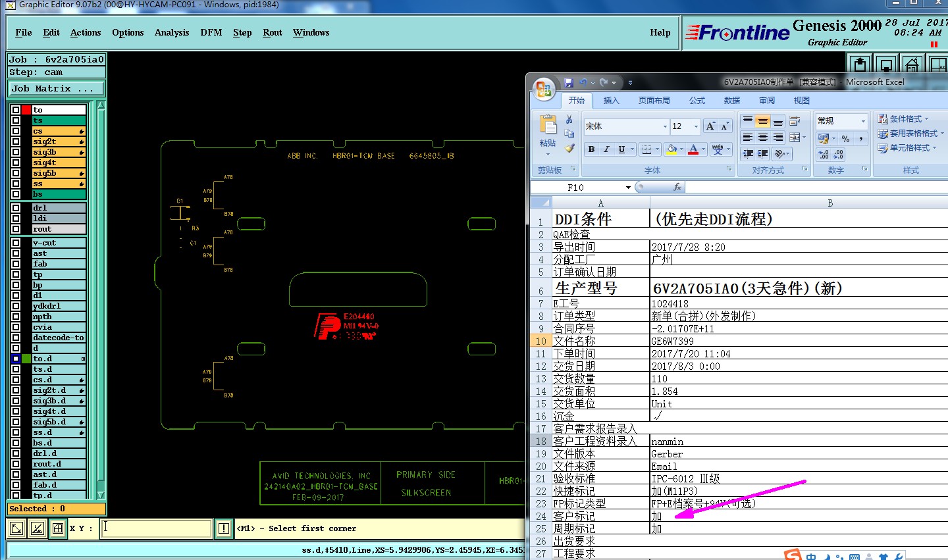Toggle display of layer 'to'
948x560 pixels.
16,110
